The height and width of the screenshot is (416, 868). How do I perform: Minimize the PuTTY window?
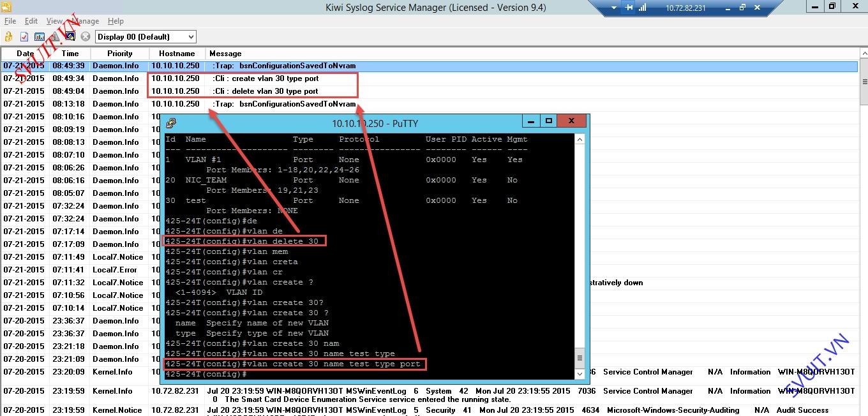tap(531, 121)
